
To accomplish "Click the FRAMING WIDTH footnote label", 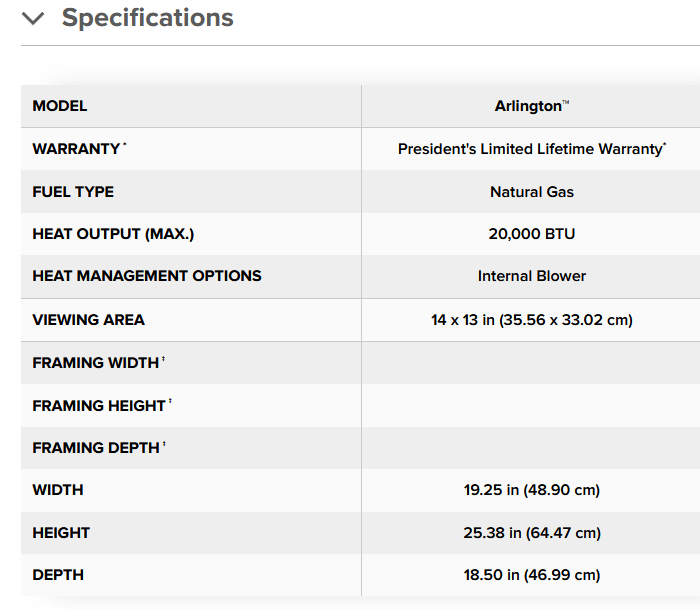I will 99,363.
